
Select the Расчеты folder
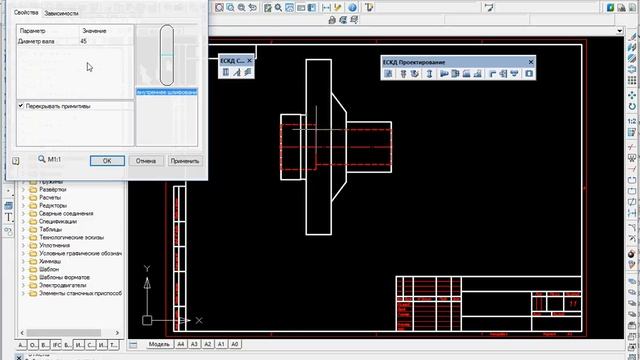coord(50,198)
